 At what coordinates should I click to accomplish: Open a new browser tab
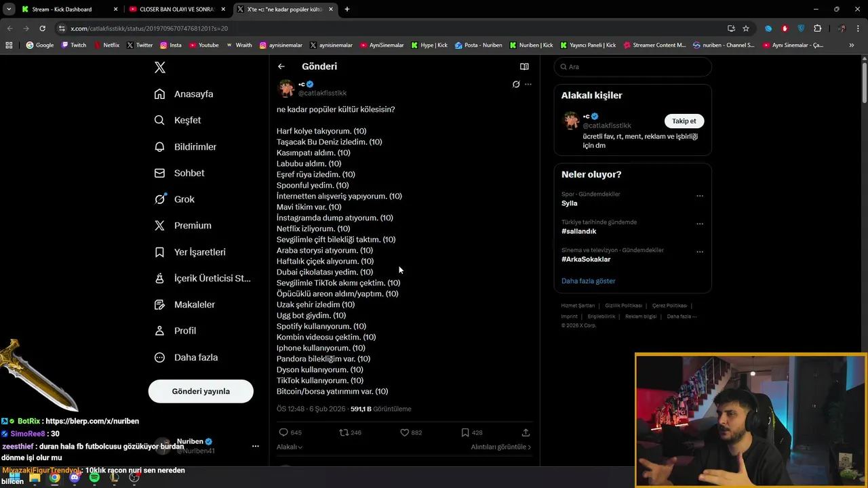pyautogui.click(x=347, y=9)
